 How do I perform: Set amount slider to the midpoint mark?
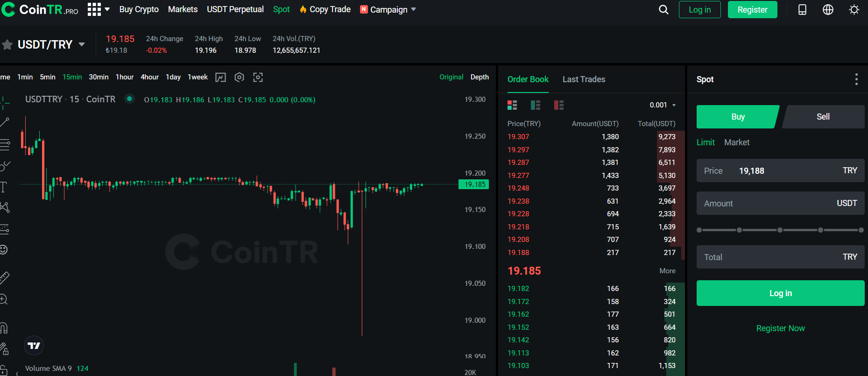click(x=780, y=230)
